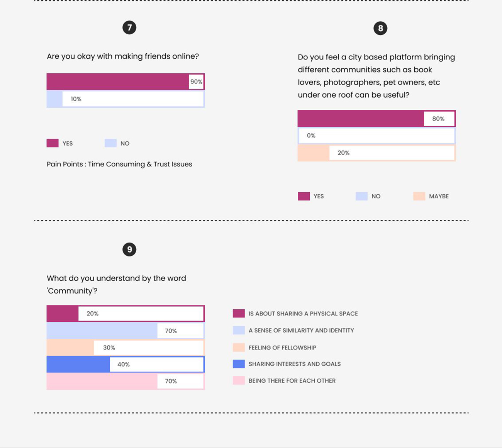Select the 'Feeling of fellowship' legend swatch
Viewport: 502px width, 448px height.
coord(239,347)
